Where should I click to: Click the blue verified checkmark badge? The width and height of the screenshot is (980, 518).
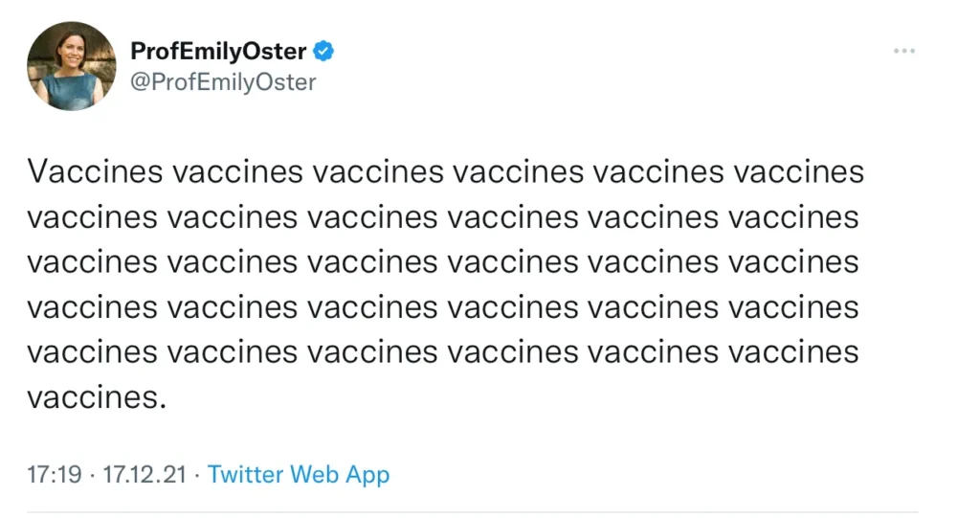point(325,51)
